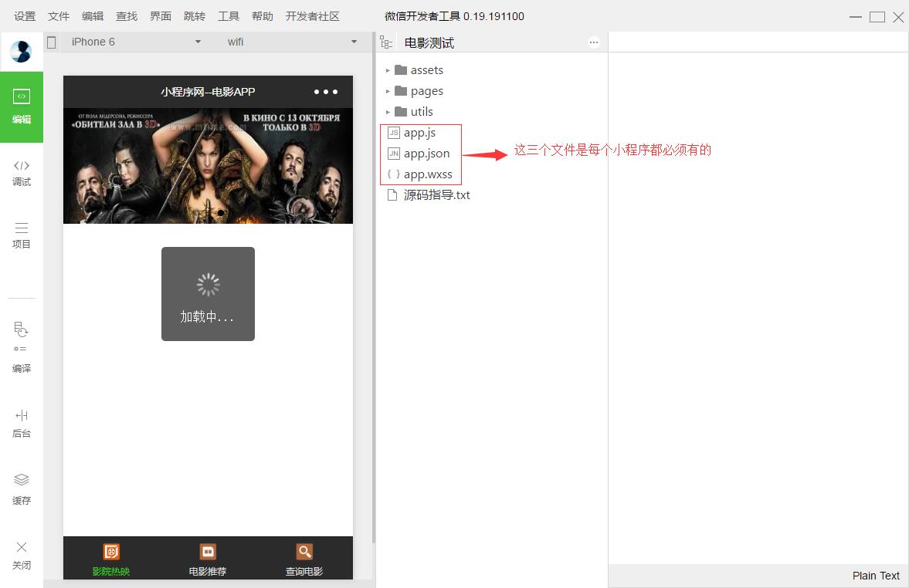Open the more options ellipsis for 电影测试
909x588 pixels.
594,42
